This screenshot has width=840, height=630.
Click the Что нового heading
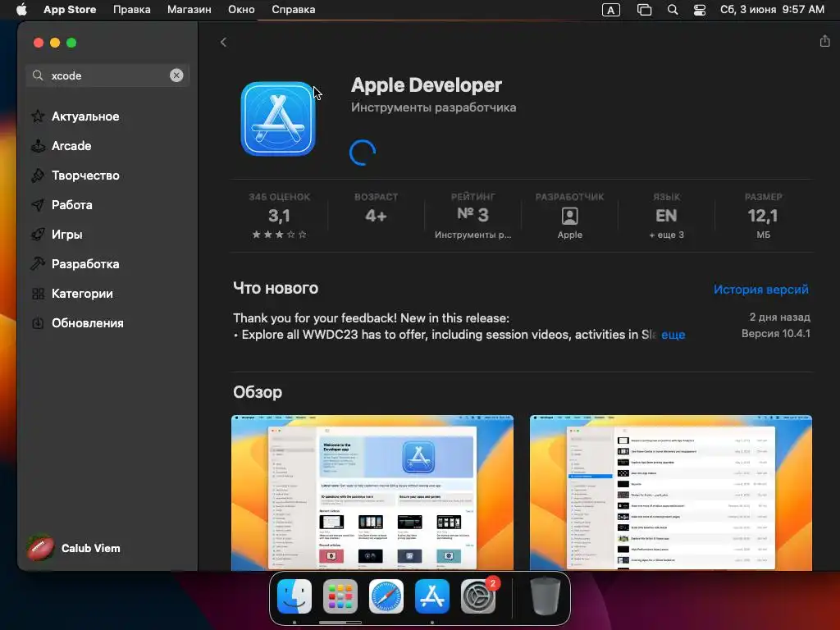[276, 288]
